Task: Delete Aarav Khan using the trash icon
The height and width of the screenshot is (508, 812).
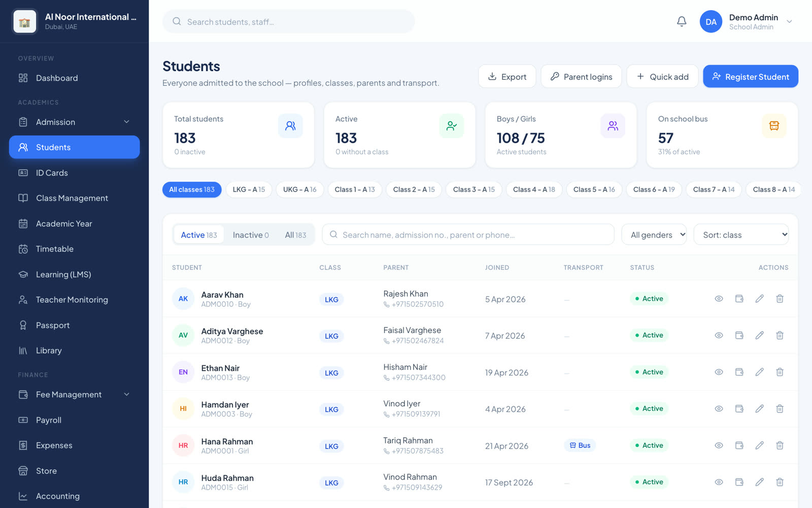Action: tap(780, 299)
